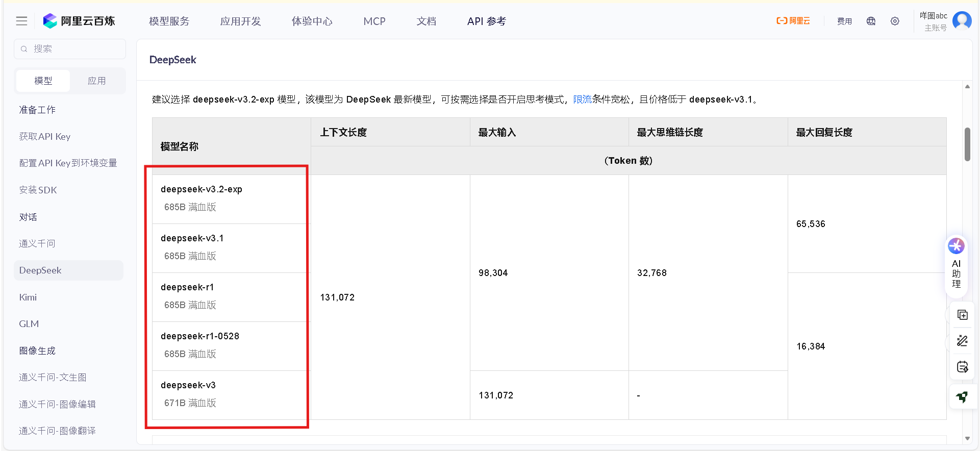Image resolution: width=980 pixels, height=451 pixels.
Task: Click the 限流 hyperlink
Action: point(583,99)
